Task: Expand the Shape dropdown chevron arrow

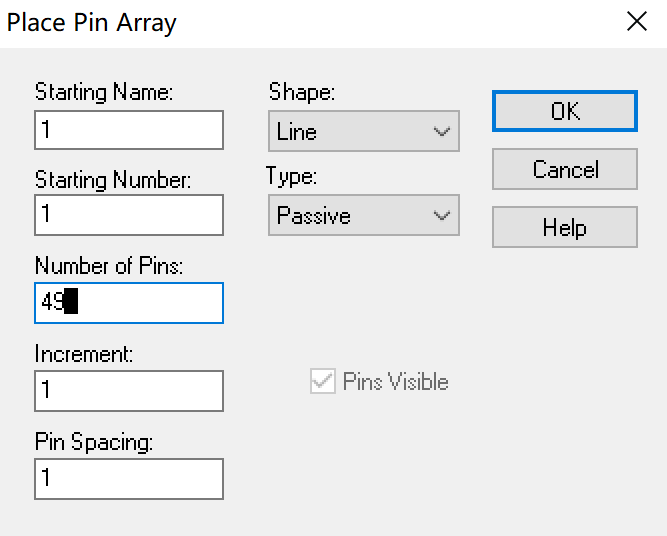Action: 442,131
